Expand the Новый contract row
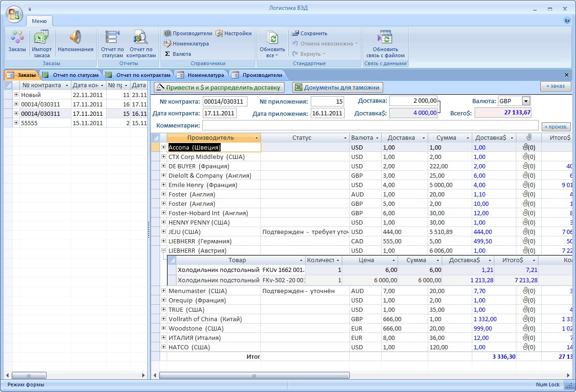 pyautogui.click(x=16, y=95)
